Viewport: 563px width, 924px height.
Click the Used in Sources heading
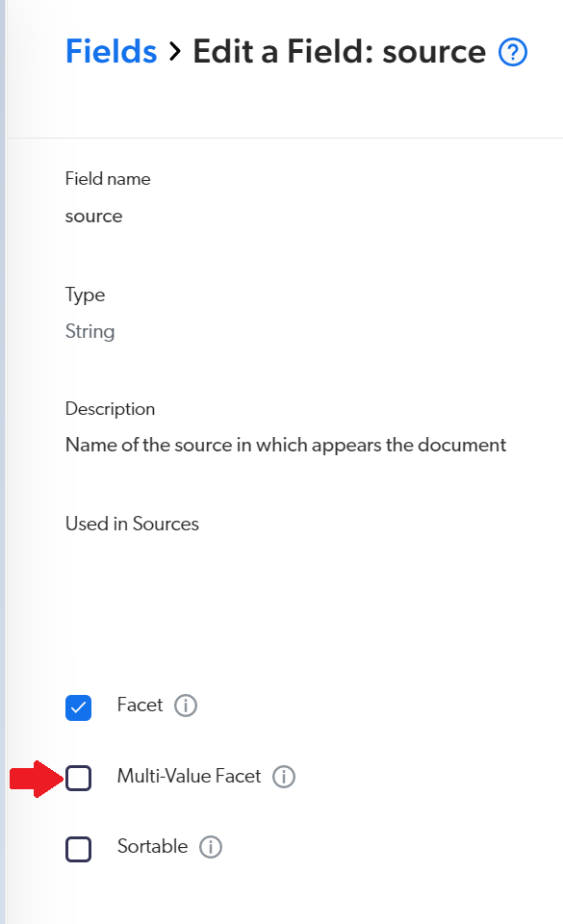tap(133, 524)
